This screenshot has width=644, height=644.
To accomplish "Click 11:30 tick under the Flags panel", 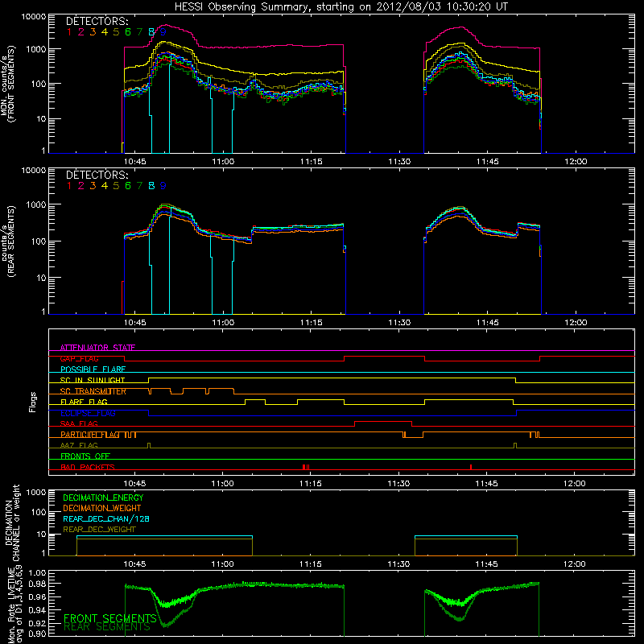I will (x=398, y=484).
